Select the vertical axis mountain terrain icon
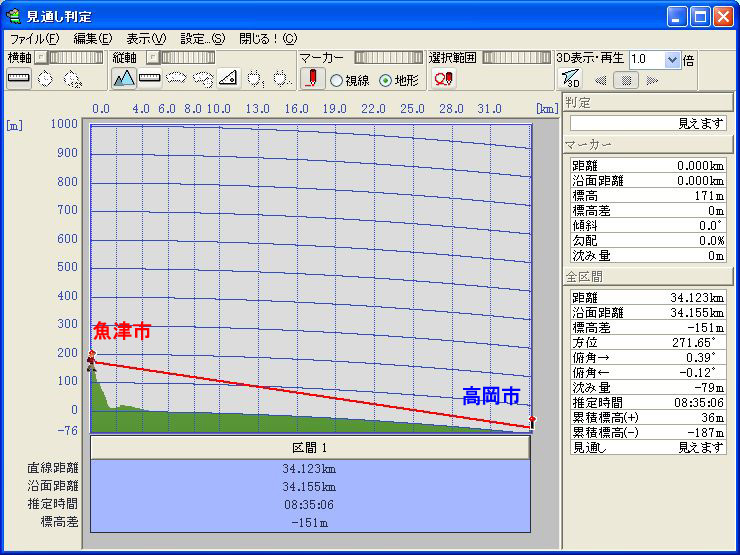 [124, 78]
